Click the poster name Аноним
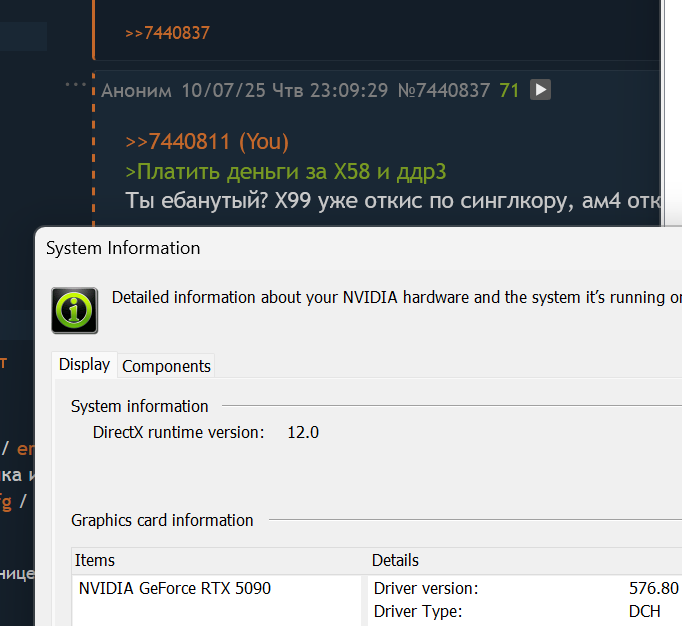The height and width of the screenshot is (626, 682). 137,91
